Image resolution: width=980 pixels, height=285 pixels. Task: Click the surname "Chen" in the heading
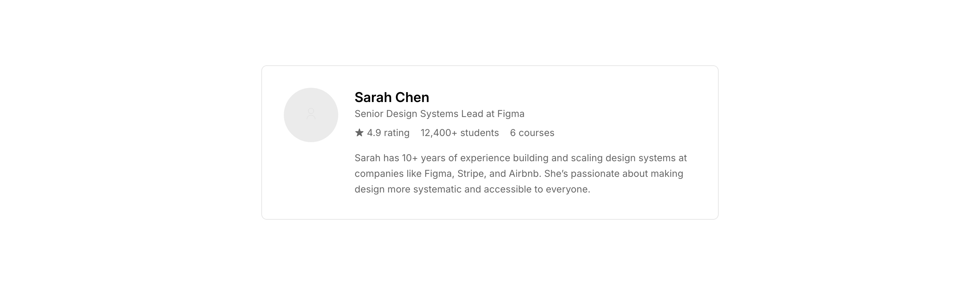coord(412,97)
